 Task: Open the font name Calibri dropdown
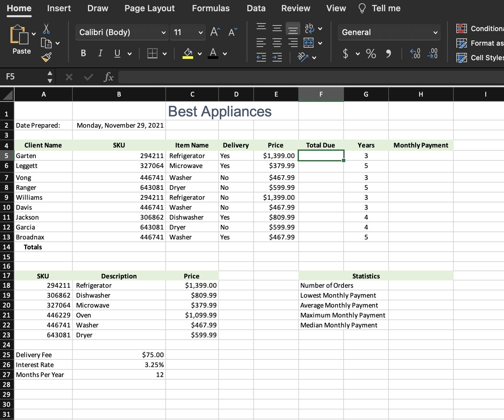tap(163, 32)
